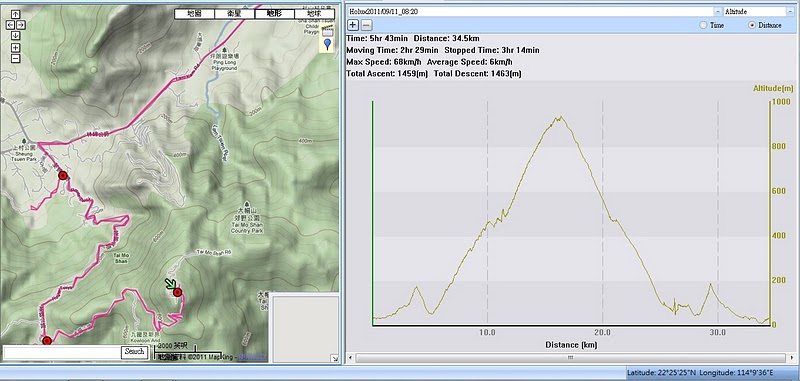Click the Moving Time: 2hr 29min text
The height and width of the screenshot is (381, 800).
[x=392, y=50]
